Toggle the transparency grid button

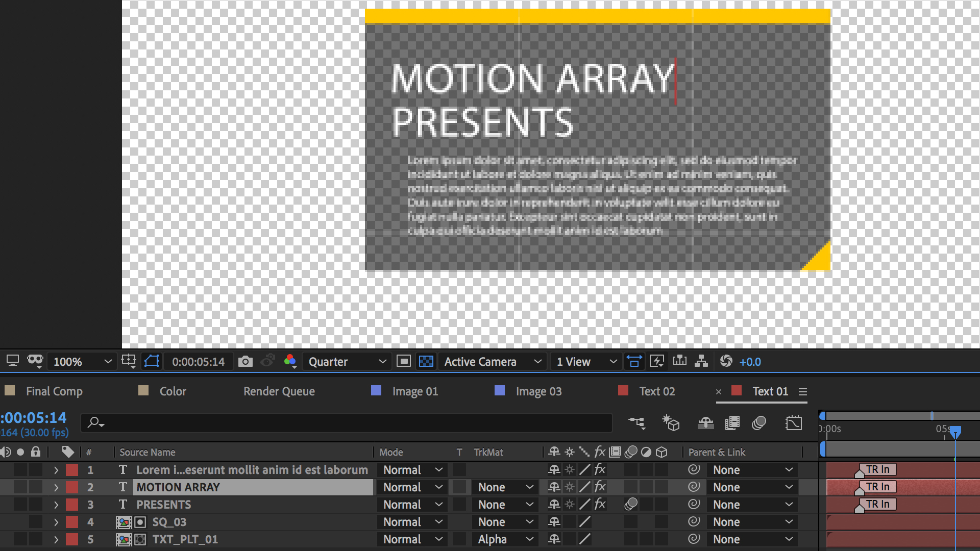426,362
